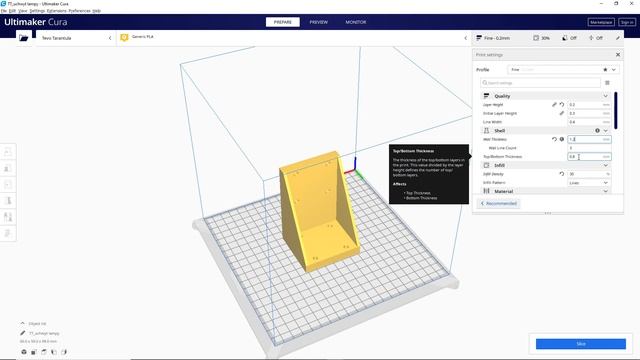Open the Preferences menu
Image resolution: width=640 pixels, height=360 pixels.
click(x=79, y=11)
